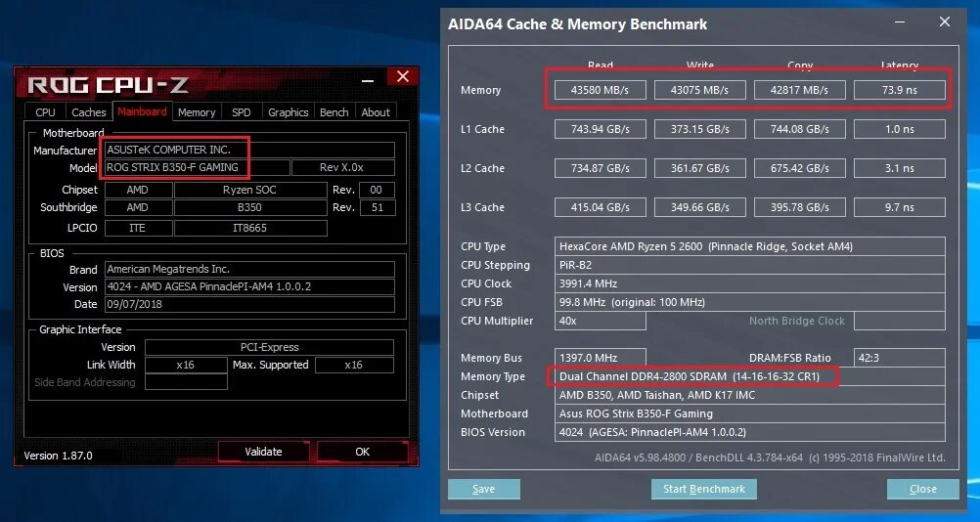Select the Memory Write value 43075 MB/s
Viewport: 980px width, 522px height.
tap(700, 90)
